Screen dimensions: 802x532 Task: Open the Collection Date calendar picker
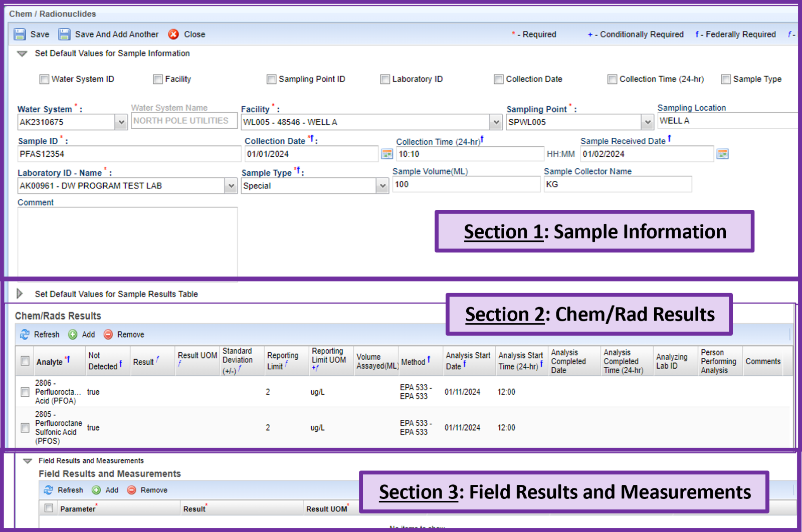coord(387,154)
